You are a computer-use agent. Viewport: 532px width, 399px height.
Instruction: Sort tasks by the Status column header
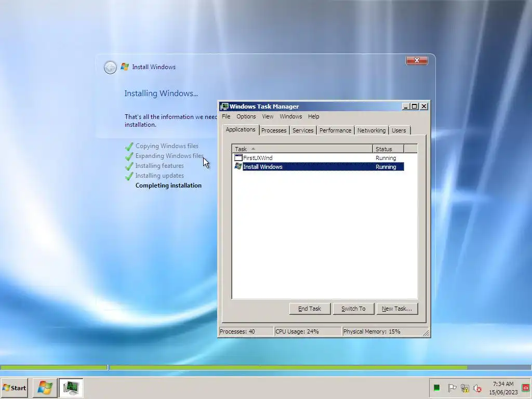coord(388,149)
